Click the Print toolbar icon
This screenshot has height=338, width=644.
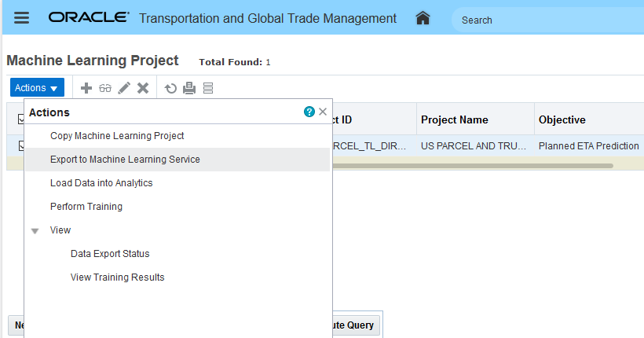[x=189, y=88]
